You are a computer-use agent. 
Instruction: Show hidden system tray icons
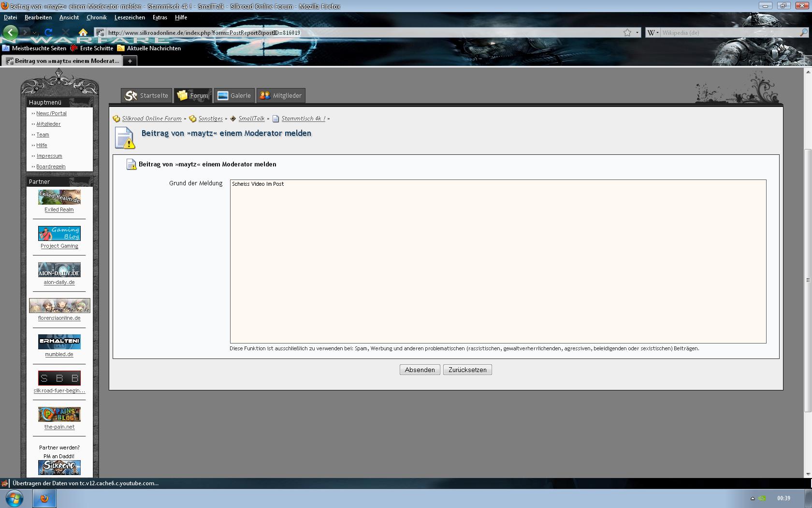(x=753, y=498)
